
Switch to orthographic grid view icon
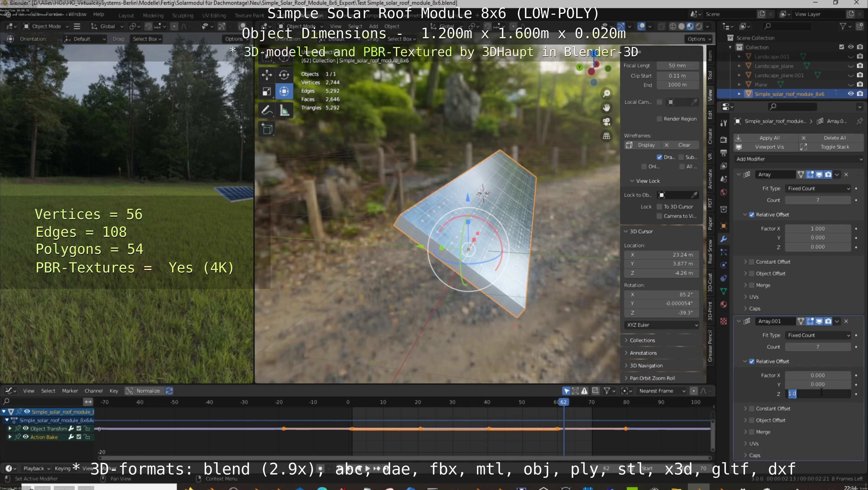pos(607,136)
